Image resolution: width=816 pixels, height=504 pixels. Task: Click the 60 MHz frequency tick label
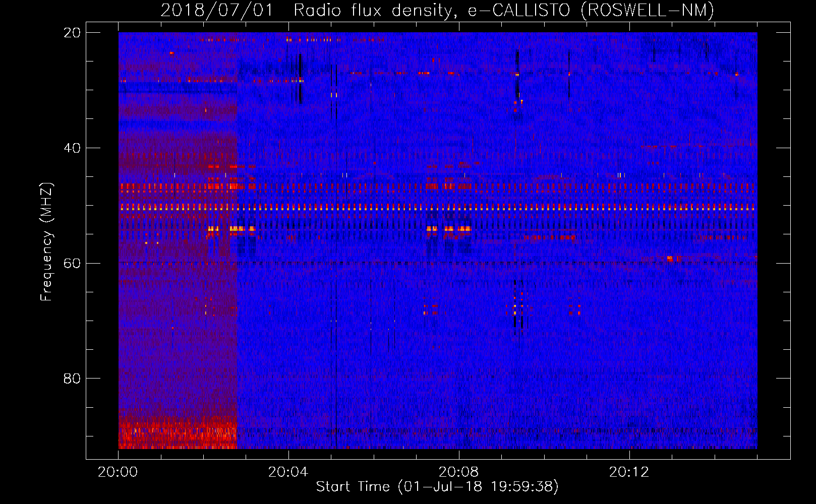pos(72,263)
